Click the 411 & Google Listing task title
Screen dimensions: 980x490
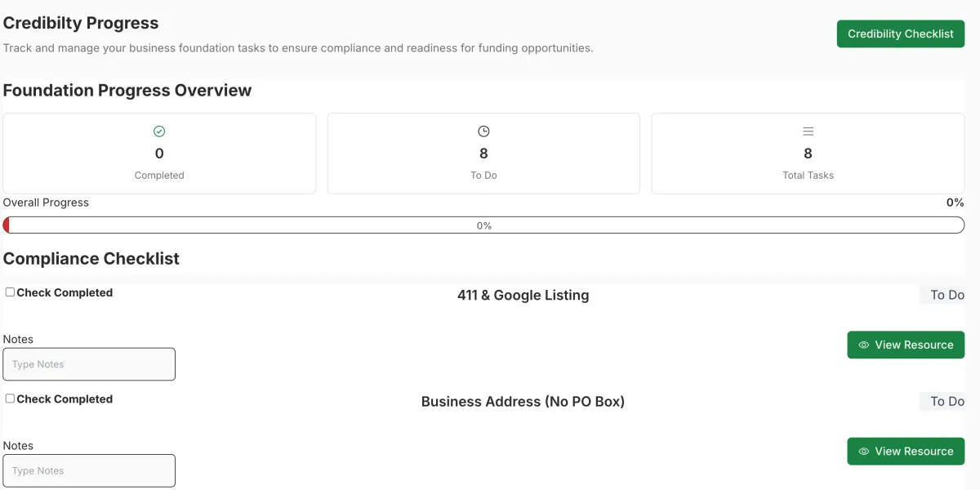(x=523, y=295)
